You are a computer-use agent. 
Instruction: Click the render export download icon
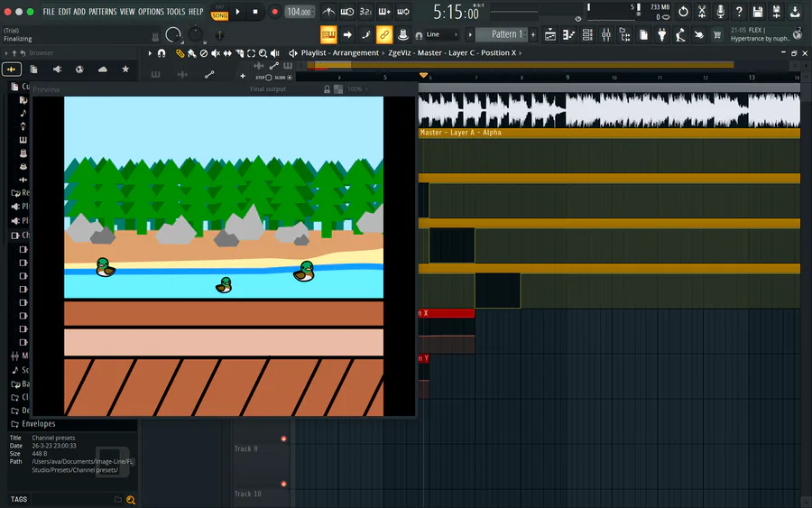(795, 12)
